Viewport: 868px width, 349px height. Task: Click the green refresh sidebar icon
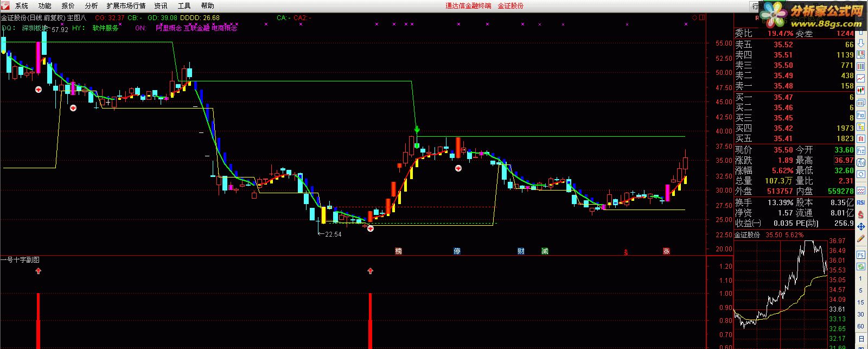point(860,266)
